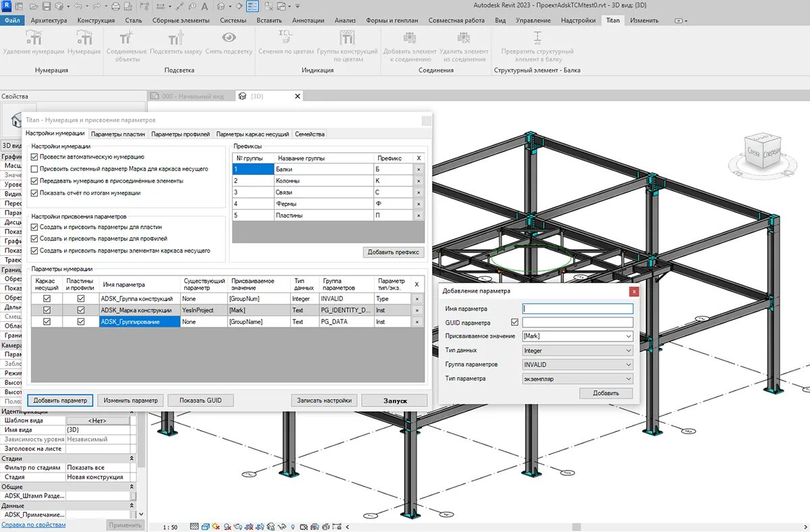Image resolution: width=810 pixels, height=532 pixels.
Task: Click the Показать GUID button
Action: click(200, 400)
